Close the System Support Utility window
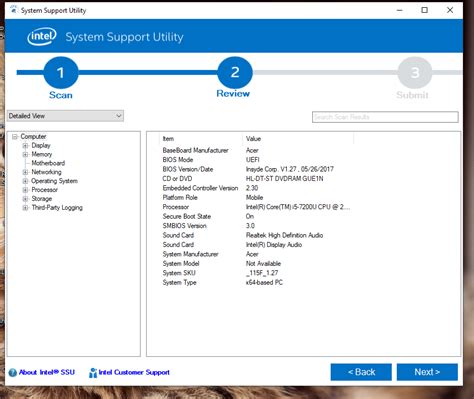 [450, 10]
